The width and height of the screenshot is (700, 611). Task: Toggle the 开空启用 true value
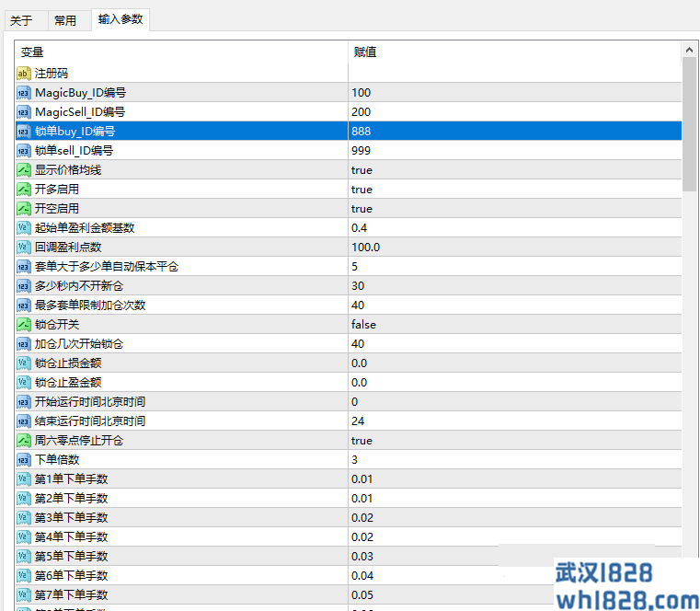[x=361, y=208]
